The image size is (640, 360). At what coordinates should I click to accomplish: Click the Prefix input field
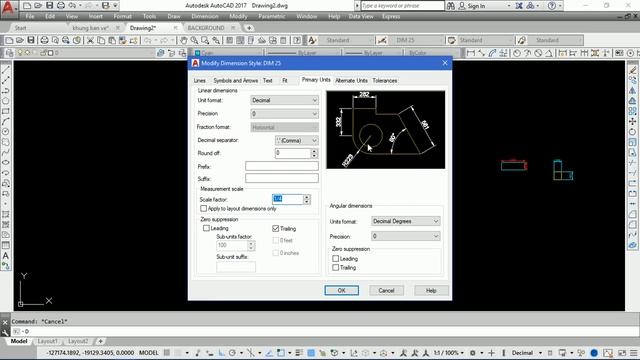tap(282, 166)
